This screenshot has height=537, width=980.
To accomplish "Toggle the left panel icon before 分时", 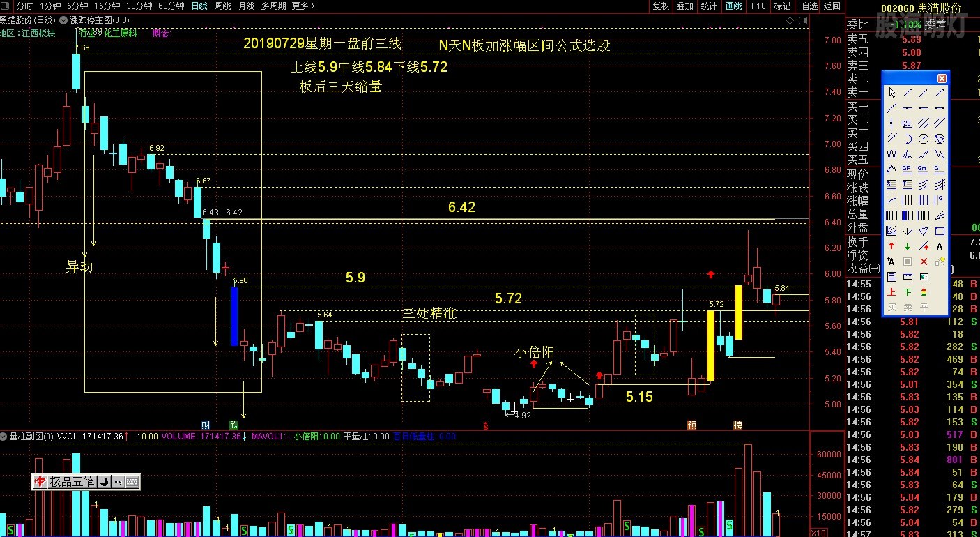I will 6,6.
